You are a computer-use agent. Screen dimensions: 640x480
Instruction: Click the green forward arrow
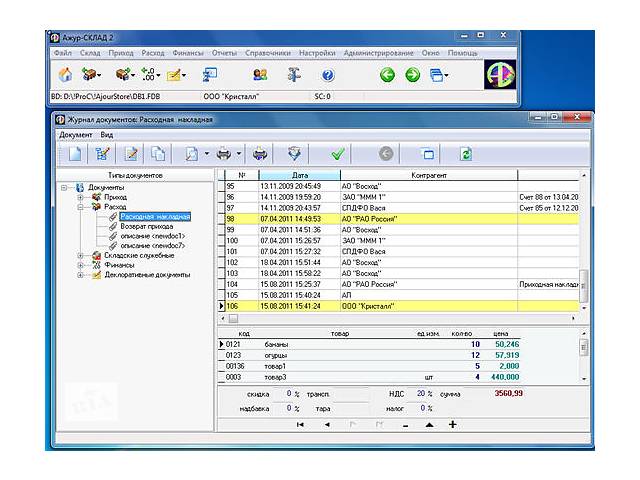click(413, 75)
